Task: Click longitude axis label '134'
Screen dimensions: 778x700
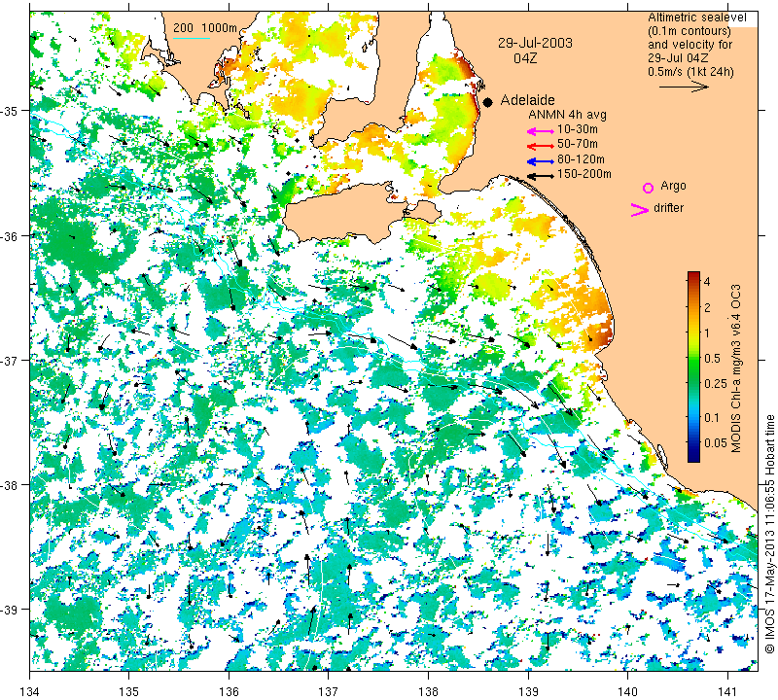Action: (30, 691)
